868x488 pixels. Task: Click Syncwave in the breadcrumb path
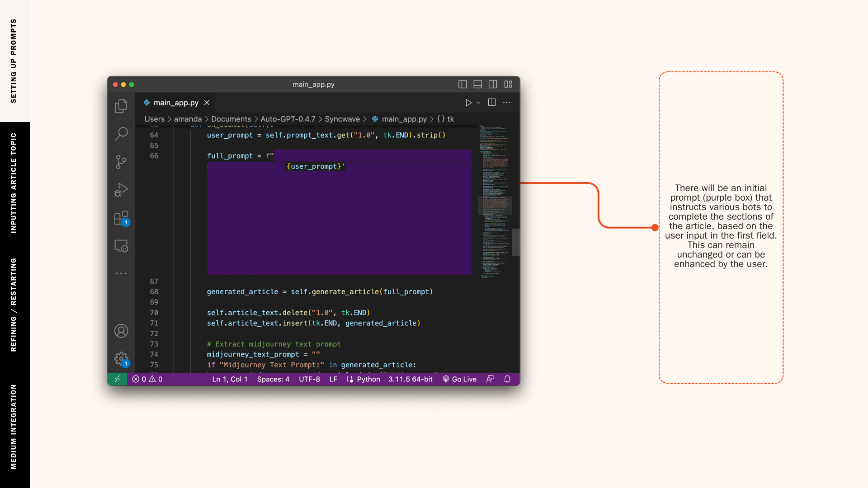pos(342,119)
